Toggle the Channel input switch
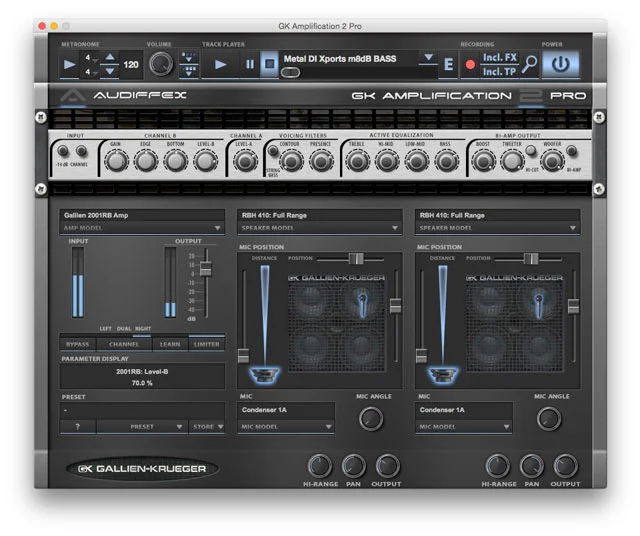 click(x=82, y=151)
